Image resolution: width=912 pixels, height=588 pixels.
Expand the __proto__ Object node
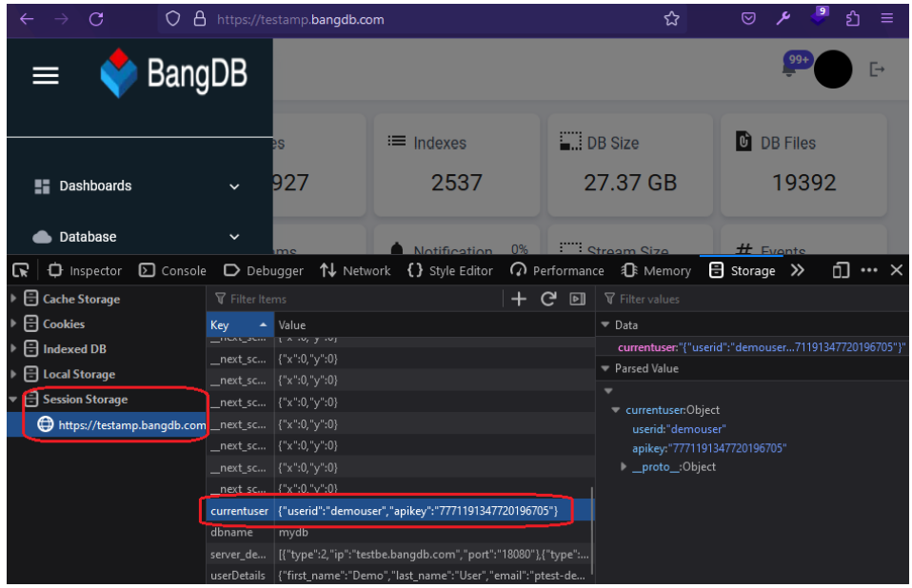(x=624, y=466)
